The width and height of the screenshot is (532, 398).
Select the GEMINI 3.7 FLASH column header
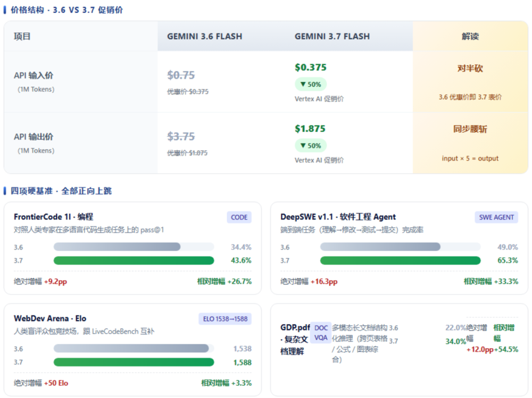(332, 36)
